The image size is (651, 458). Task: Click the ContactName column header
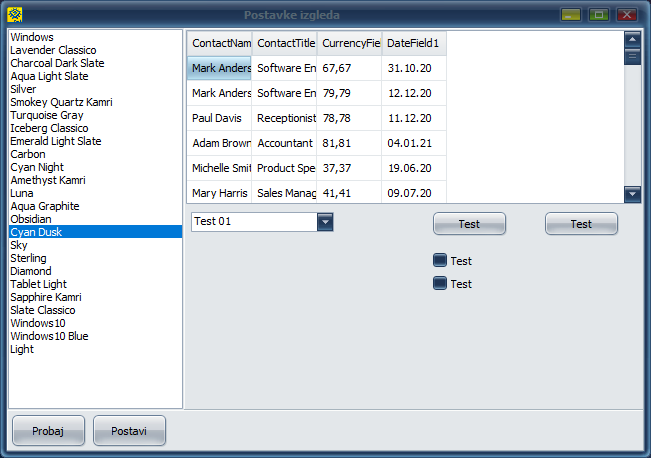coord(219,44)
